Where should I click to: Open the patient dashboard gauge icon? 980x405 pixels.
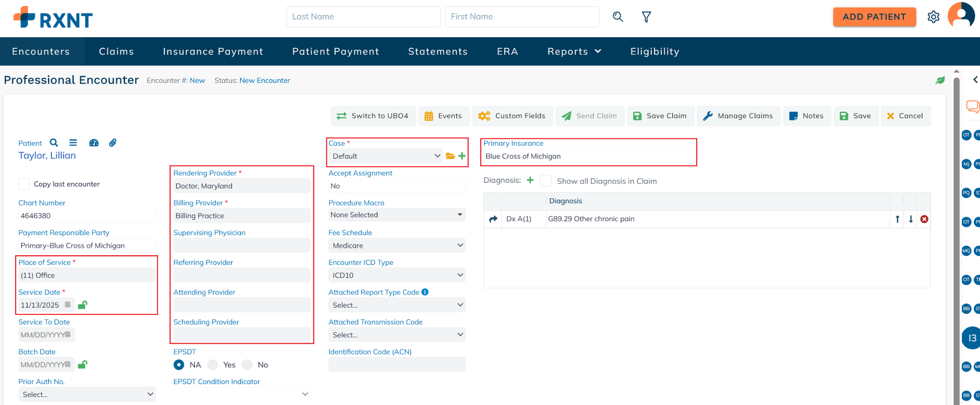(x=94, y=143)
